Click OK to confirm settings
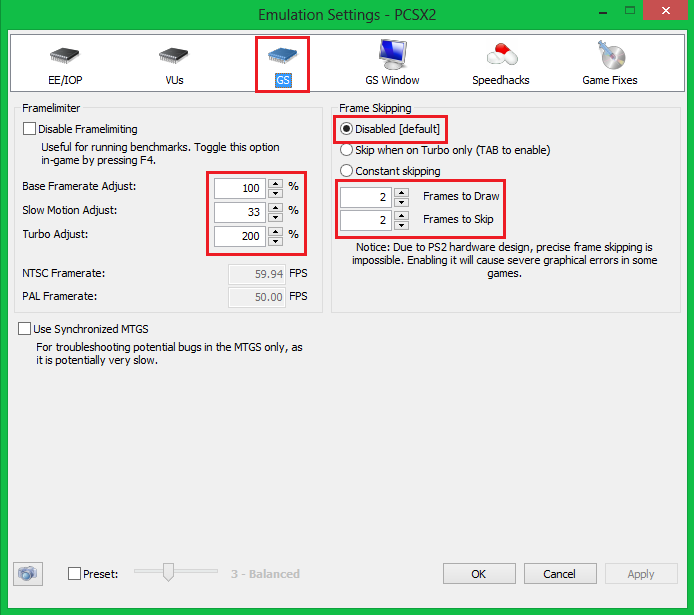The width and height of the screenshot is (694, 615). point(479,574)
